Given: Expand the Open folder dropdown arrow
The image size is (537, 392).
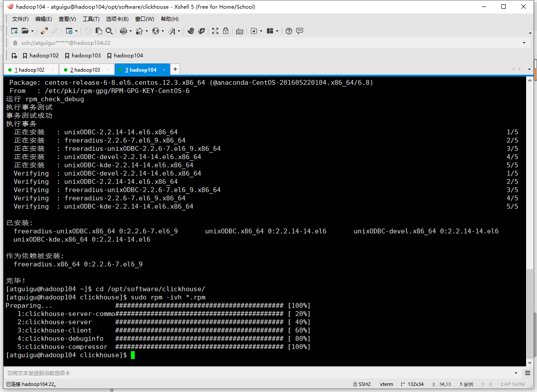Looking at the screenshot, I should (x=32, y=31).
